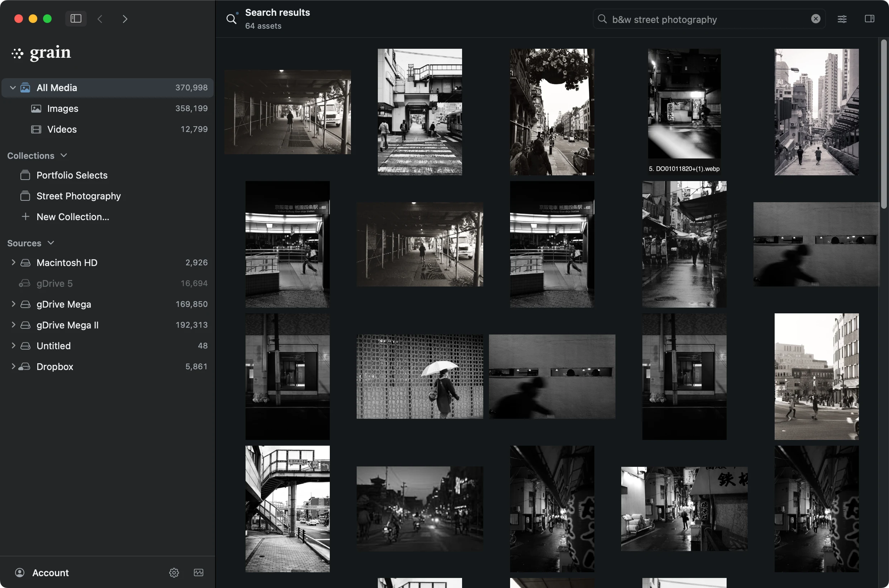Show Videos only
Viewport: 889px width, 588px height.
click(108, 129)
